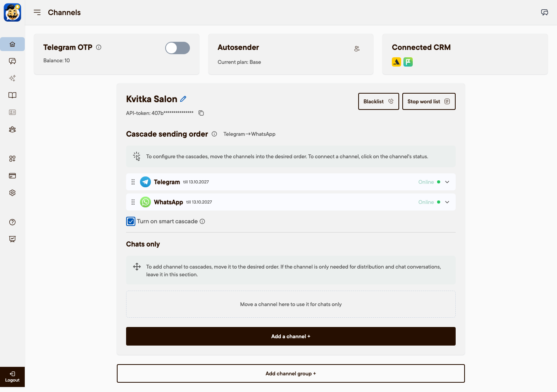Open the Blacklist button
The image size is (557, 392).
pos(379,101)
